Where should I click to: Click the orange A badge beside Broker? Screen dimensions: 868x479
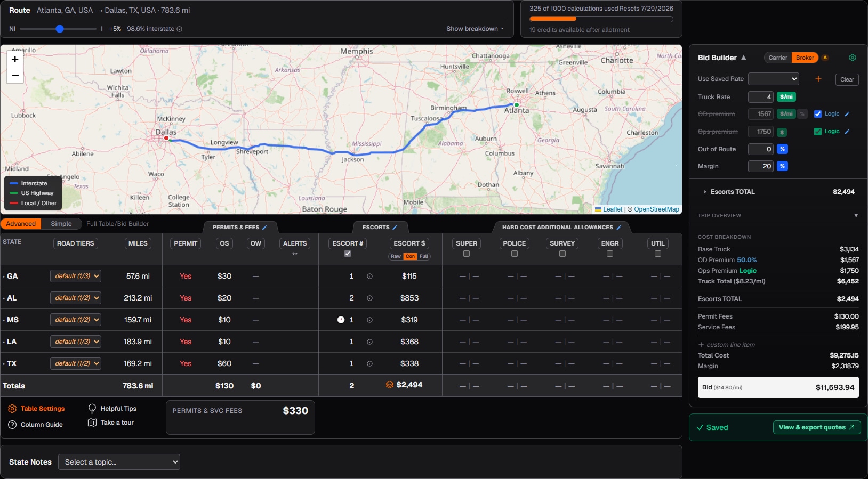(x=825, y=58)
